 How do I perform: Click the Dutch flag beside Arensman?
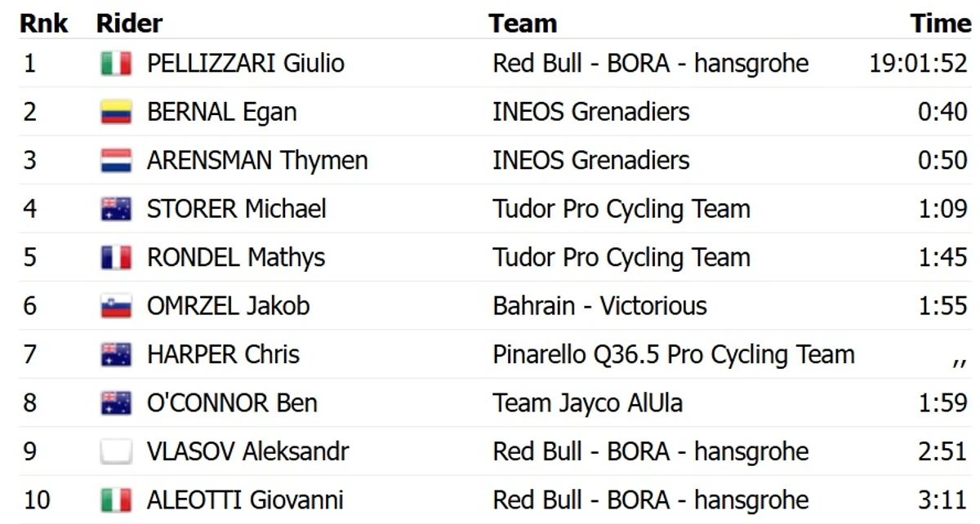click(x=116, y=161)
